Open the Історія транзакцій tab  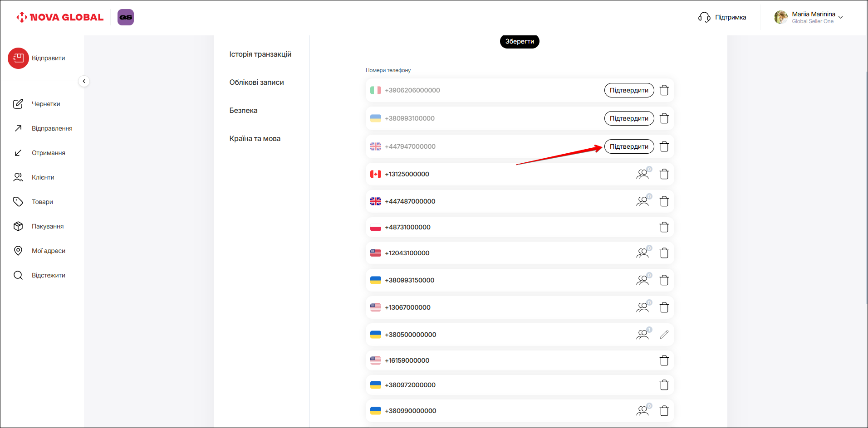point(260,54)
